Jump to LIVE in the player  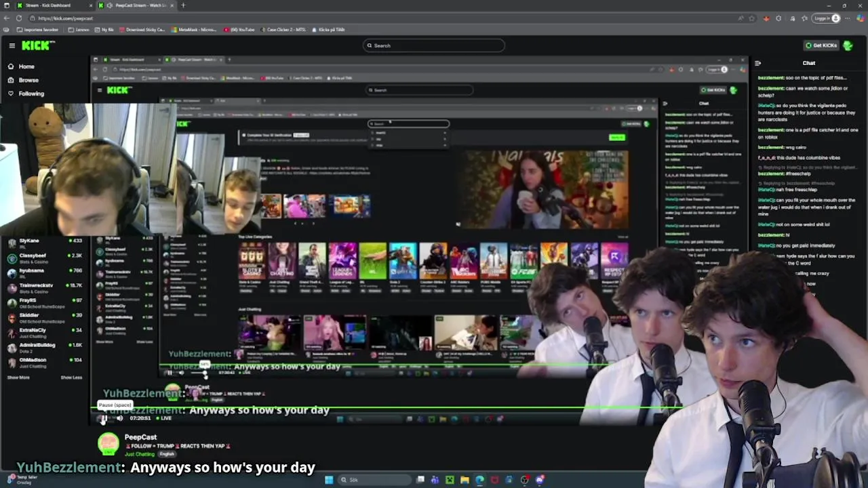click(x=163, y=418)
